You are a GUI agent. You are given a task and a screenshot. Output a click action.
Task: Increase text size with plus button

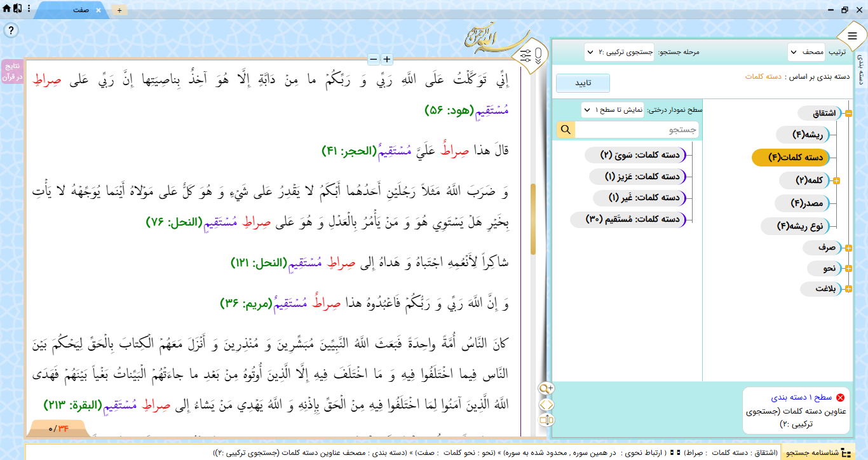tap(387, 59)
